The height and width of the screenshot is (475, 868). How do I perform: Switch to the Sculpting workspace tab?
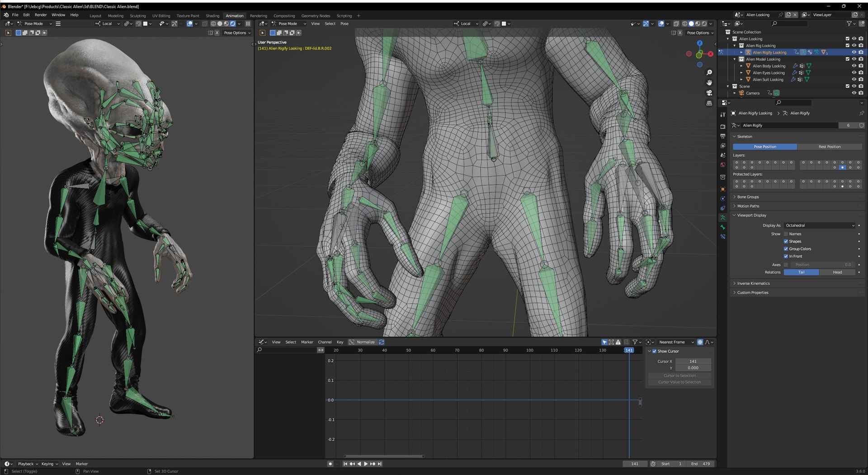138,16
